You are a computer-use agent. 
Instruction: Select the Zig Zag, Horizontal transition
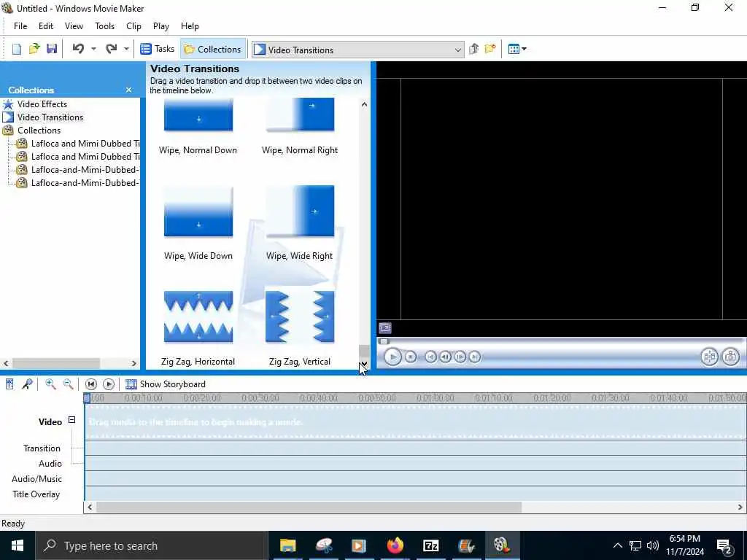click(x=198, y=329)
